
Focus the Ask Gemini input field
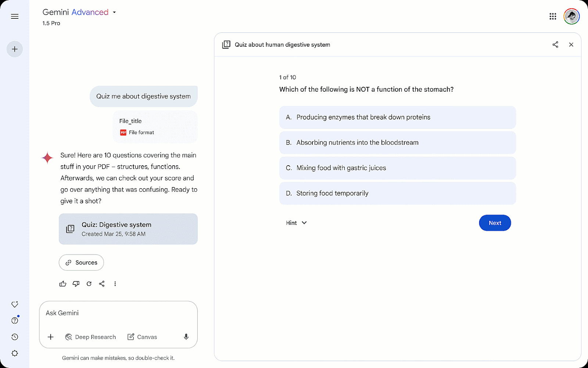[x=118, y=313]
